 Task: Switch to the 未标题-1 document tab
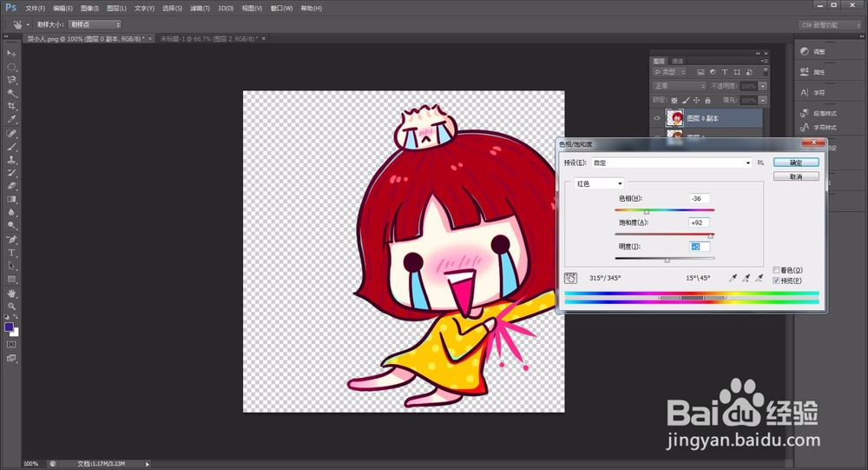point(208,39)
